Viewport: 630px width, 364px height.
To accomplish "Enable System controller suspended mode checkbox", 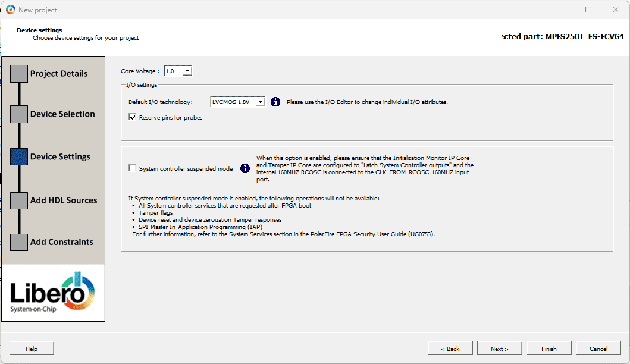I will click(x=132, y=168).
